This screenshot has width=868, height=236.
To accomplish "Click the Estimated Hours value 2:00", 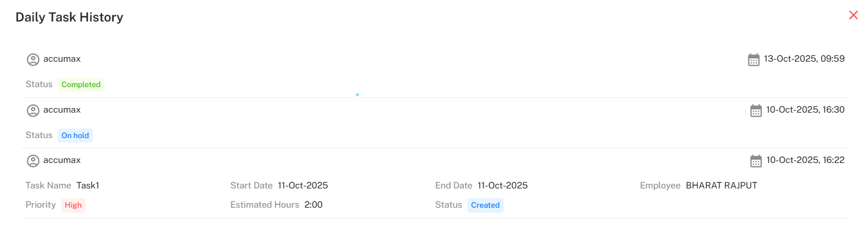I will click(313, 205).
